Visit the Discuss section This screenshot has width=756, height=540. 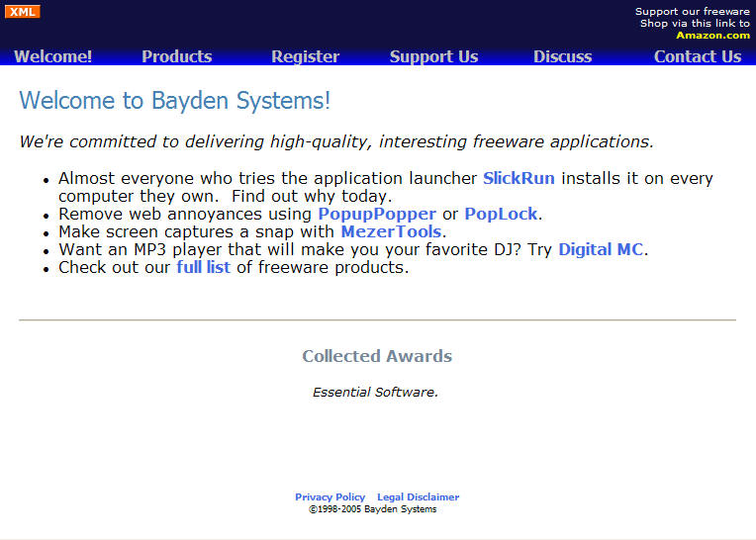(563, 56)
